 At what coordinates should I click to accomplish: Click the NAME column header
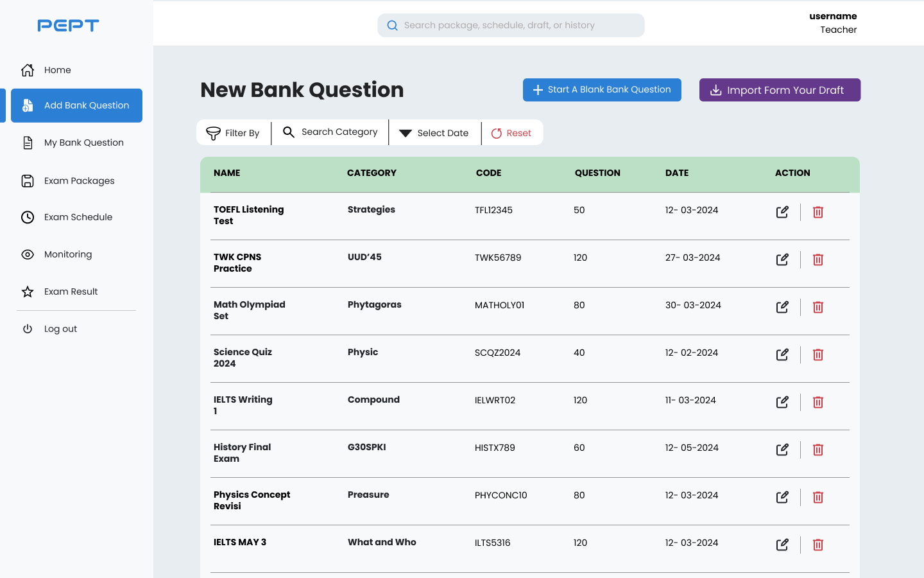click(227, 173)
